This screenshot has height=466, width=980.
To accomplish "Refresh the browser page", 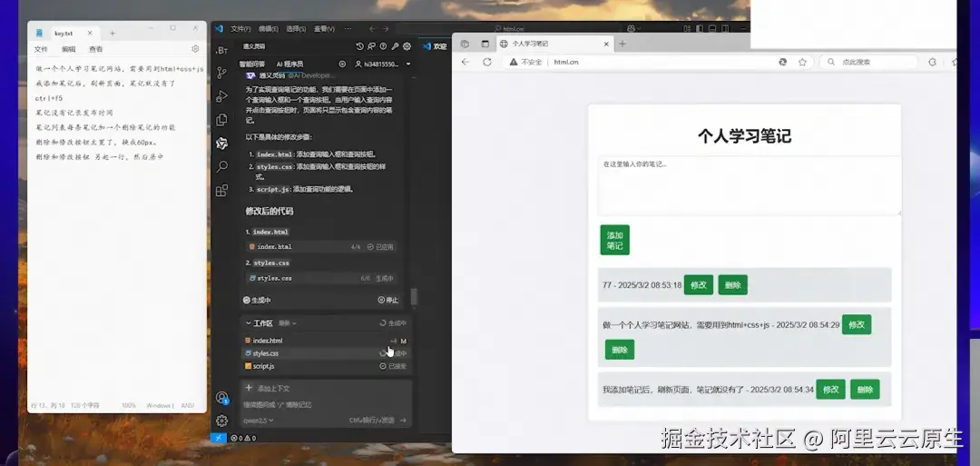I will 487,62.
